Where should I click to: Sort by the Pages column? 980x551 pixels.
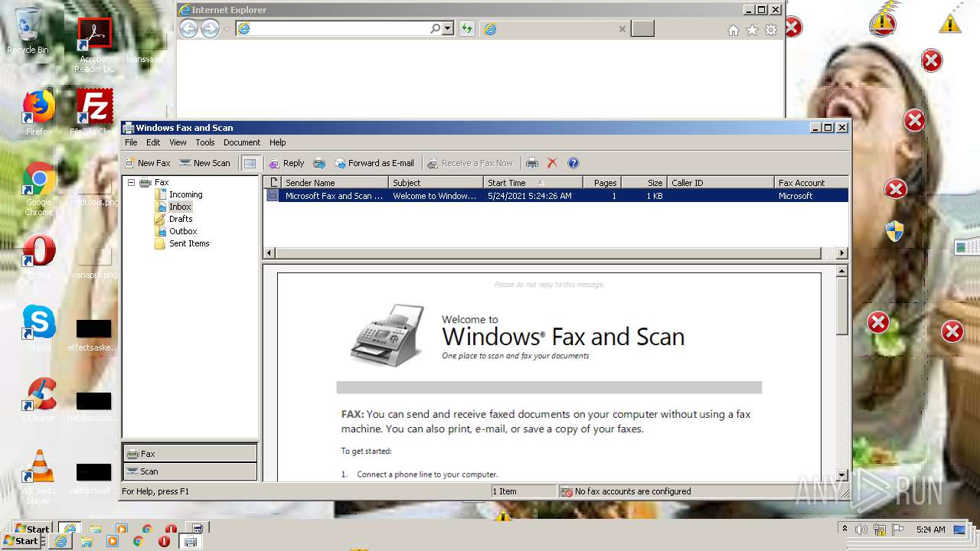click(602, 183)
